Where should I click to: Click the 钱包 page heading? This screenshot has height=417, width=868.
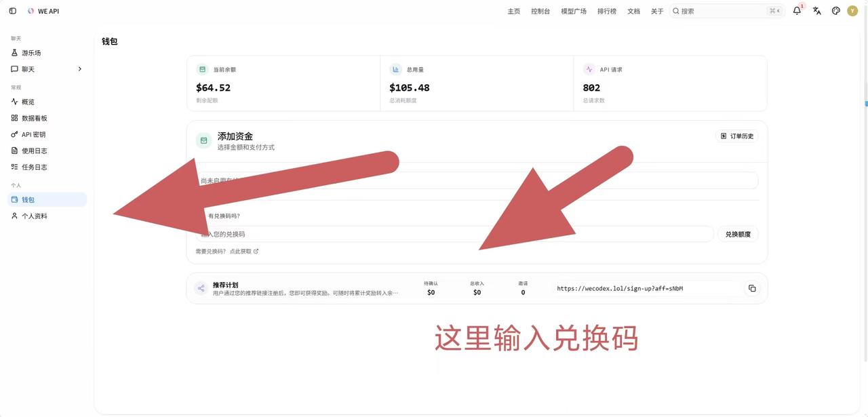[110, 41]
